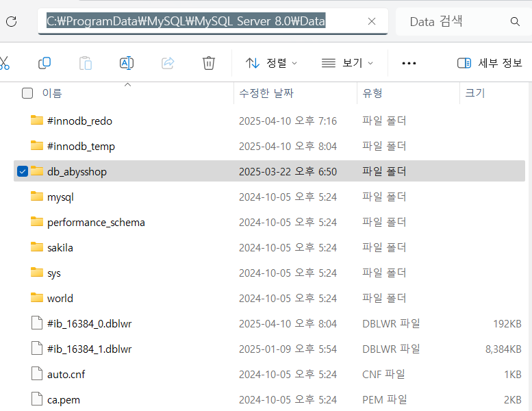Open the 보기 view dropdown
Viewport: 532px width, 411px height.
click(x=347, y=63)
